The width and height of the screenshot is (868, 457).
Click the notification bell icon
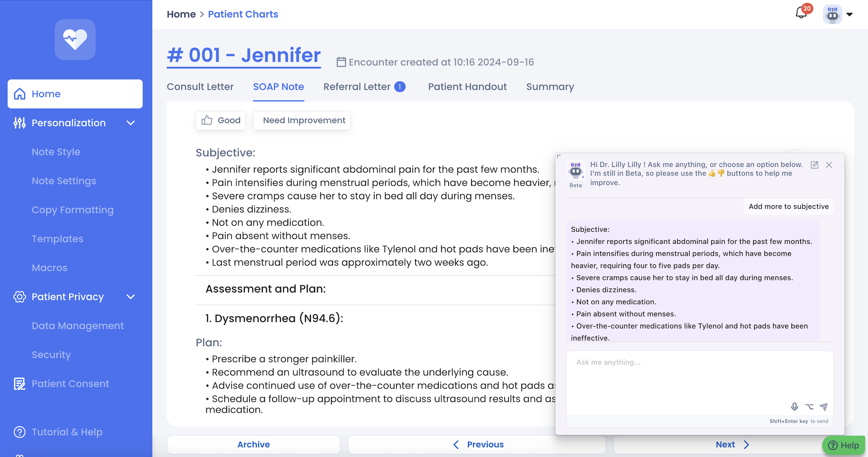click(x=801, y=13)
